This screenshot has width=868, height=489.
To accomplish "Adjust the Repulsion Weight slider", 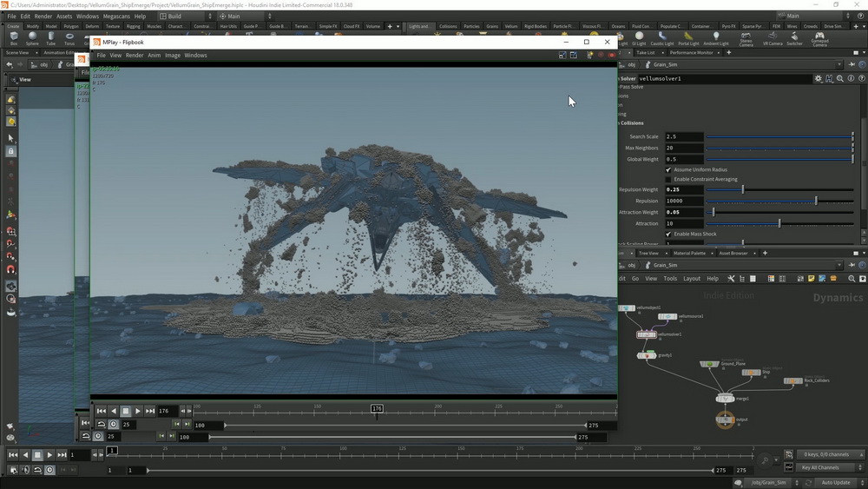I will pyautogui.click(x=743, y=189).
